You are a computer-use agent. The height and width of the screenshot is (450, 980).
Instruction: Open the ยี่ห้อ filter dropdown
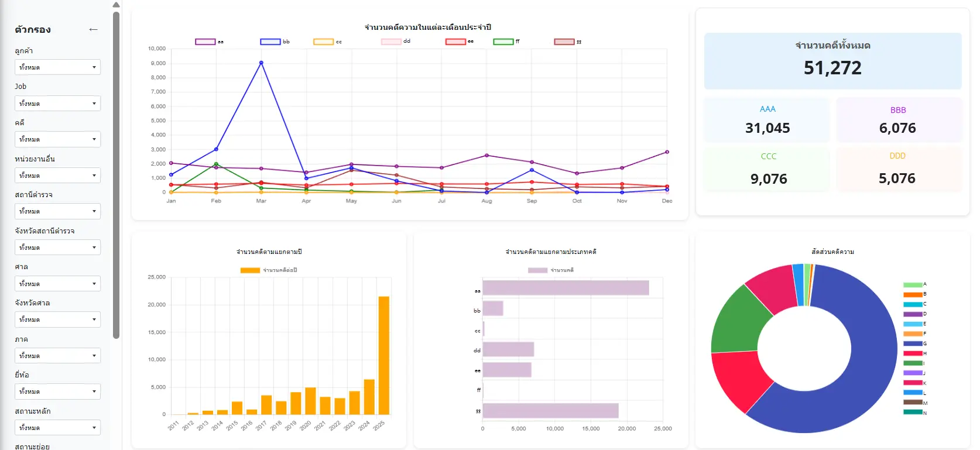pyautogui.click(x=57, y=391)
